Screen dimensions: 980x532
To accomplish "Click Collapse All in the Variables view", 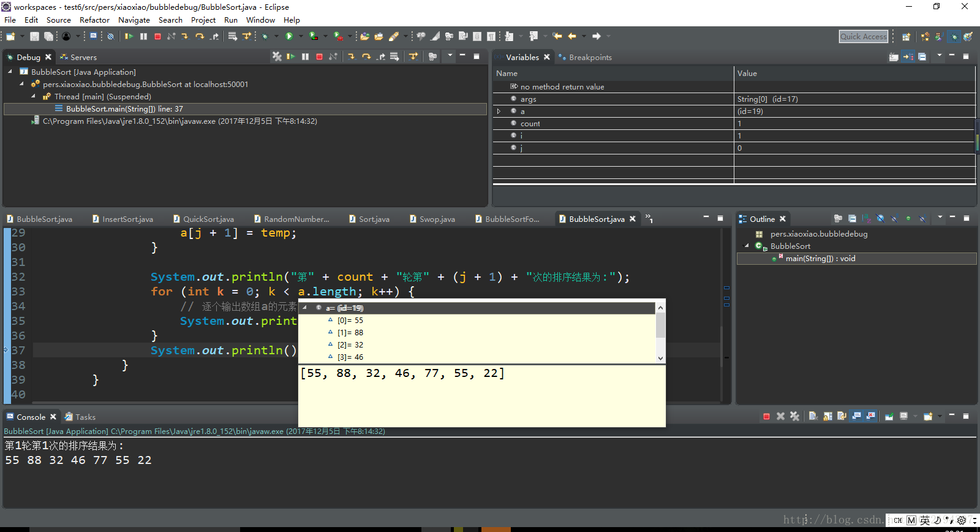I will 922,57.
